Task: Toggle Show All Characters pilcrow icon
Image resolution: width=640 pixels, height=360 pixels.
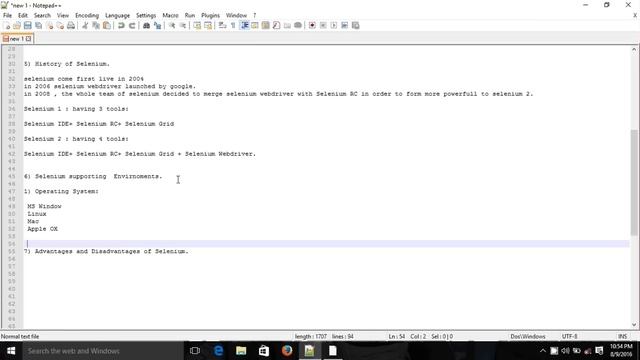Action: 233,26
